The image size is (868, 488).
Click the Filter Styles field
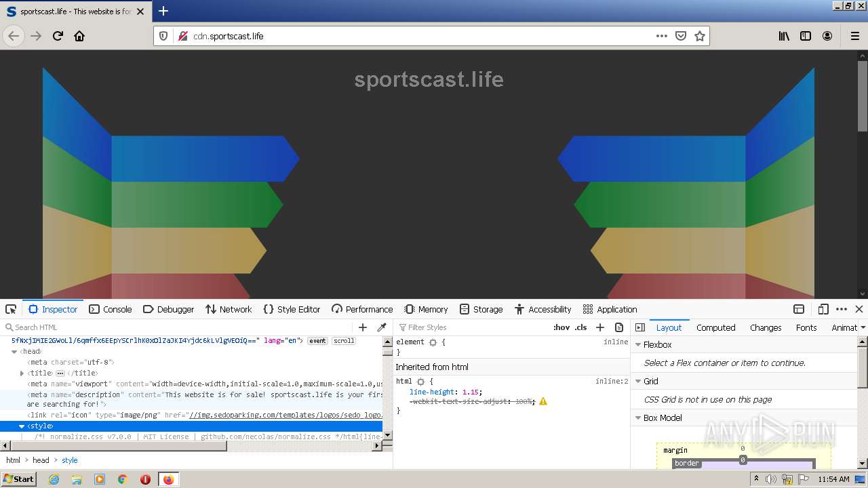click(x=471, y=327)
